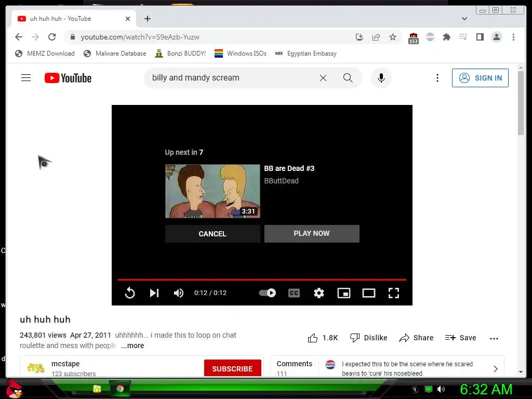
Task: Open the Chrome profile avatar
Action: pos(496,37)
